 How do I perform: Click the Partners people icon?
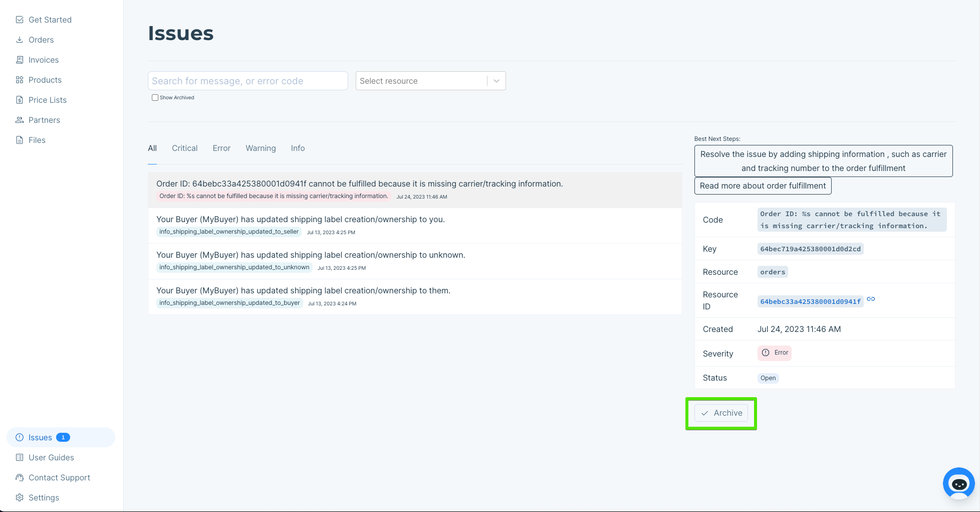[x=20, y=120]
